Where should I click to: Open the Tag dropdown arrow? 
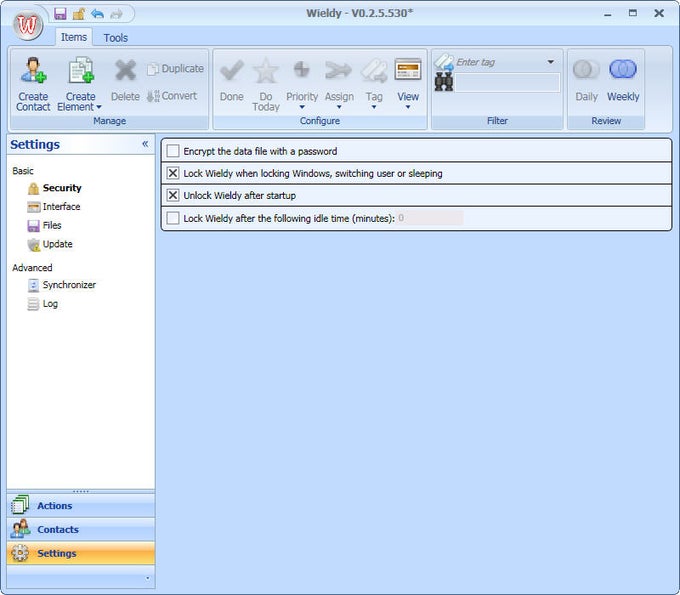coord(374,107)
